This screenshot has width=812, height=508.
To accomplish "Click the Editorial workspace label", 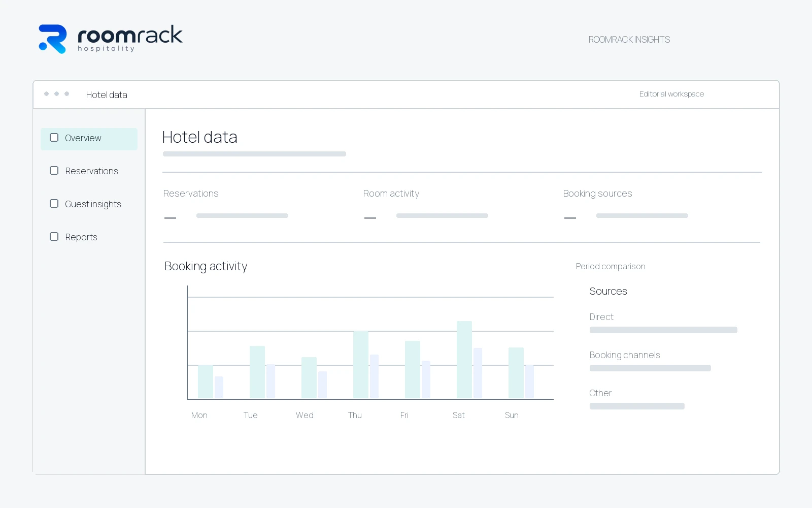I will click(671, 94).
